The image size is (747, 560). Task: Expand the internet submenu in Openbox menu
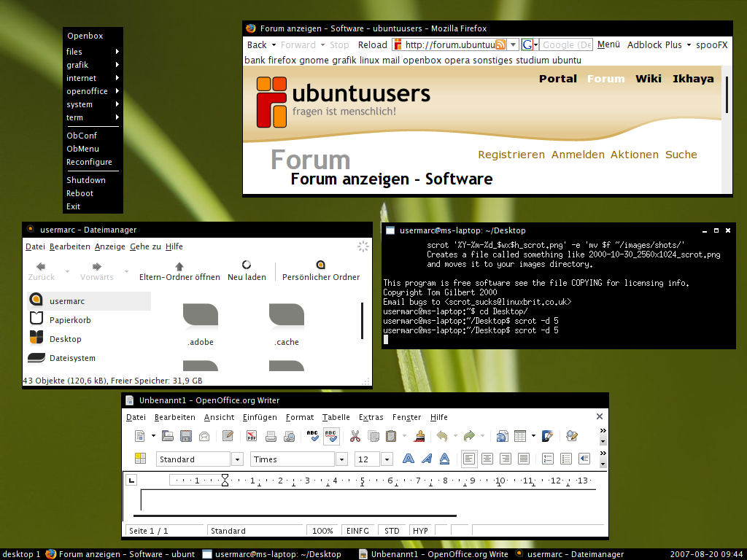click(x=93, y=77)
